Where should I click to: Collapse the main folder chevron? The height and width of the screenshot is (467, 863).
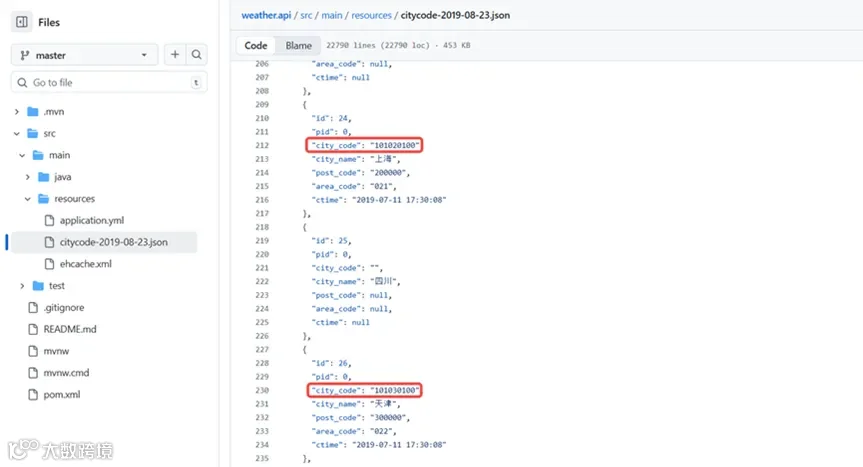[22, 155]
